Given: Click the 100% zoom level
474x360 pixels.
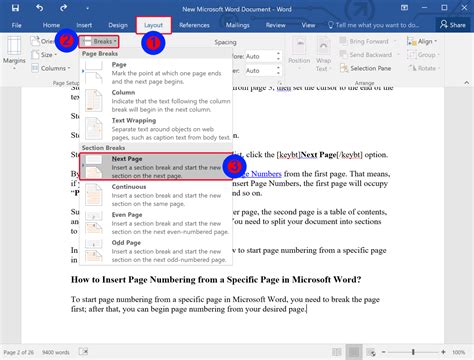Looking at the screenshot, I should click(459, 352).
